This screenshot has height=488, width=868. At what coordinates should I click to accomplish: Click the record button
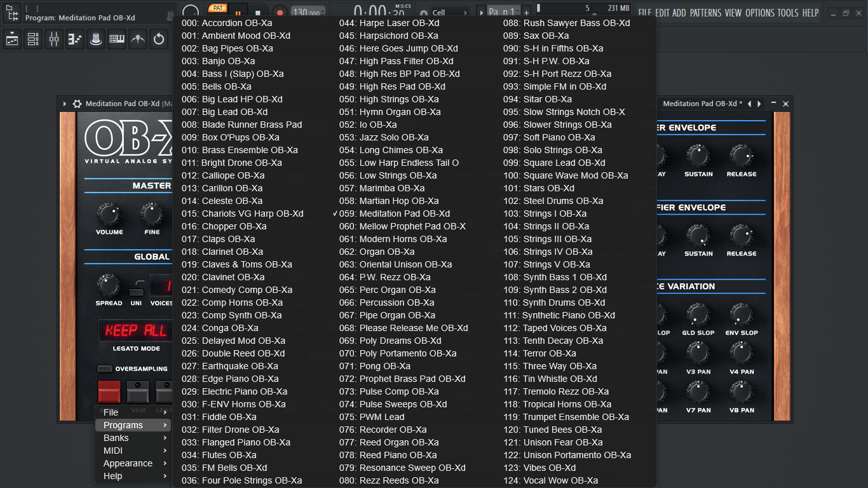280,12
